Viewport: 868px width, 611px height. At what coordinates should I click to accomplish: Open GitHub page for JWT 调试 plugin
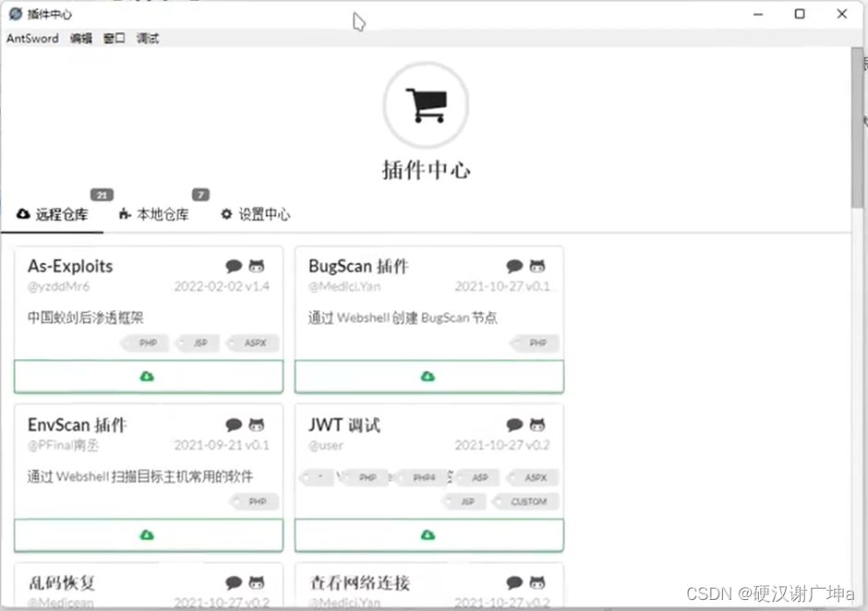pos(537,425)
